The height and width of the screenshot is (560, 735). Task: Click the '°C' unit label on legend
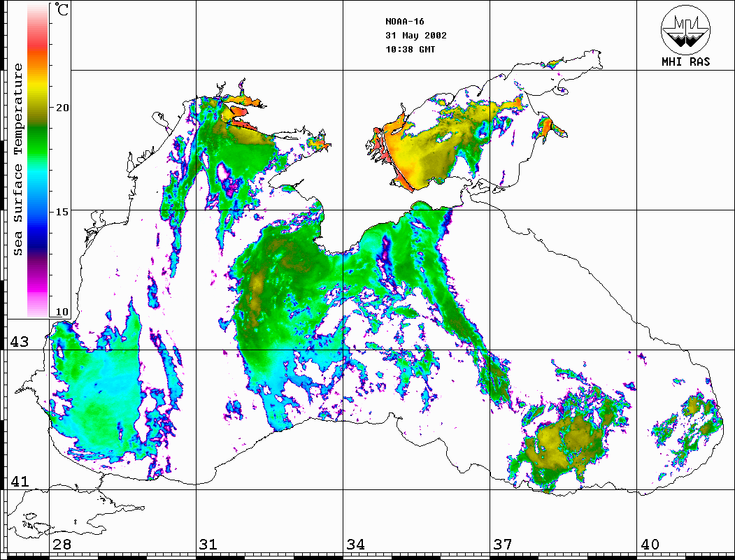coord(62,9)
